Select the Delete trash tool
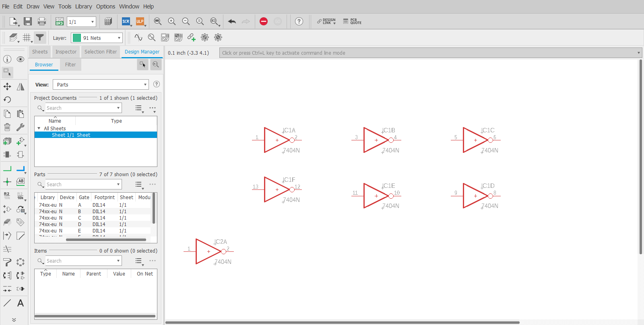 [x=7, y=128]
